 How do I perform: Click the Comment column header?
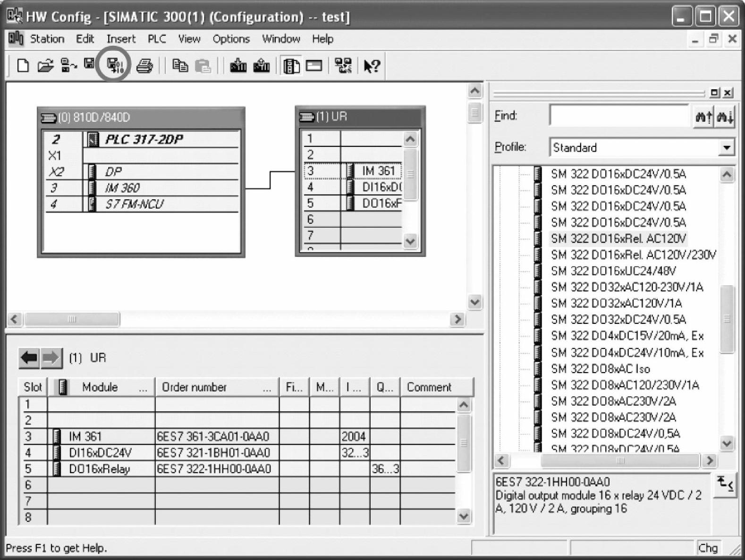437,387
